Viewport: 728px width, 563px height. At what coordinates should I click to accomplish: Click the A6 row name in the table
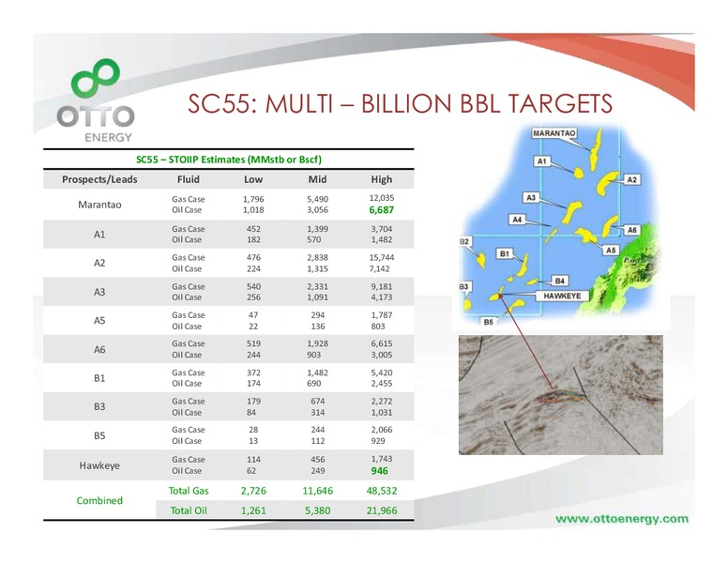click(99, 349)
